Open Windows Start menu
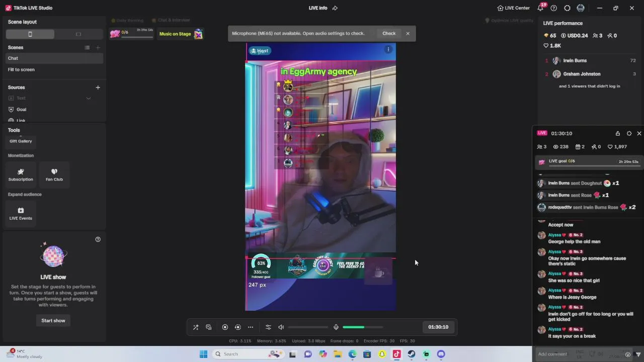The width and height of the screenshot is (644, 362). pos(203,354)
